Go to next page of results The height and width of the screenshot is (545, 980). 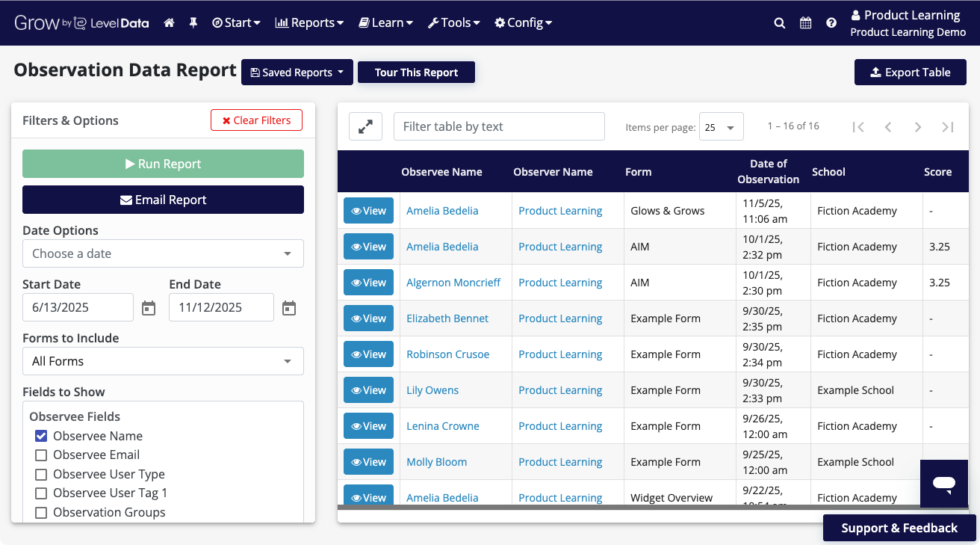pyautogui.click(x=918, y=127)
